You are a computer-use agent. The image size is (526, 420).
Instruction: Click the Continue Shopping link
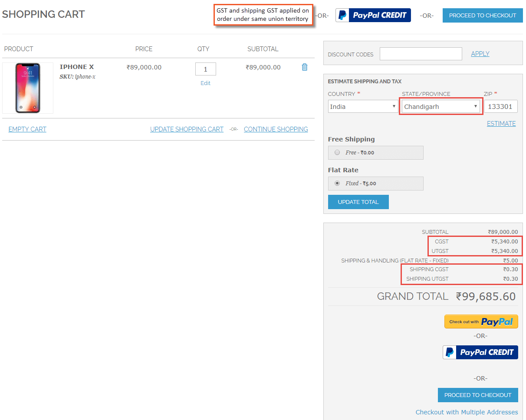(x=276, y=129)
